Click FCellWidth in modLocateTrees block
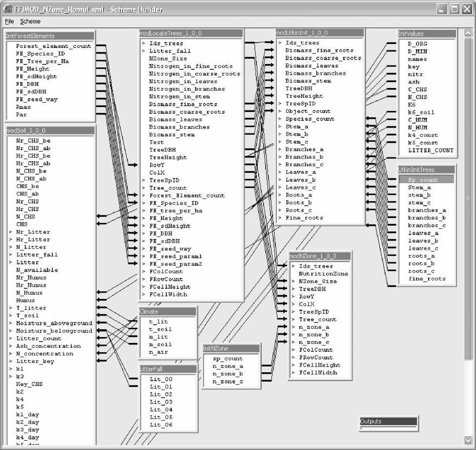 pos(168,294)
